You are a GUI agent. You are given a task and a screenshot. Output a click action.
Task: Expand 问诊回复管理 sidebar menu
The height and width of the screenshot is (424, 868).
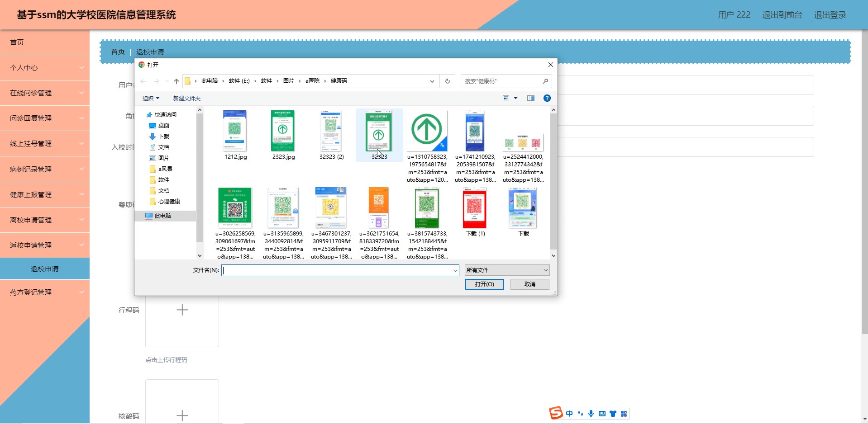[x=45, y=118]
